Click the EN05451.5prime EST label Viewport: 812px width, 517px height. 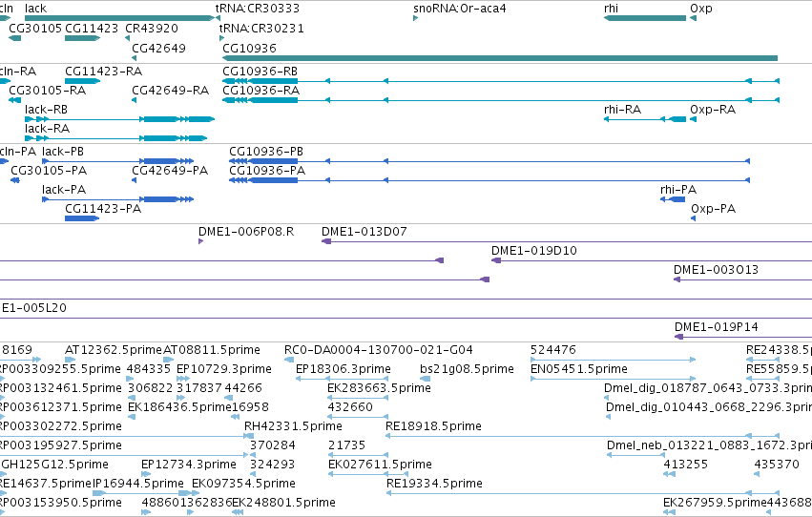coord(579,369)
